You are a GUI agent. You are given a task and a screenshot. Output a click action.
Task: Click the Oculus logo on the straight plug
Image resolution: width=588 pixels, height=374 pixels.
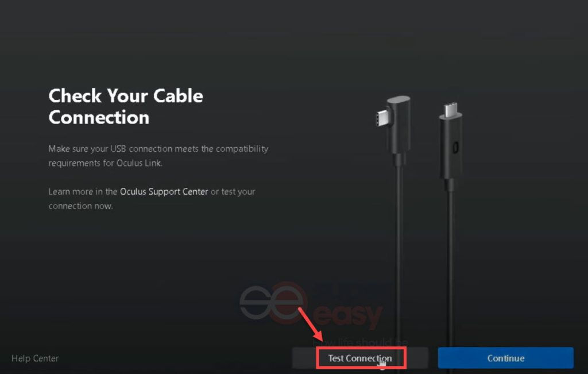[455, 148]
